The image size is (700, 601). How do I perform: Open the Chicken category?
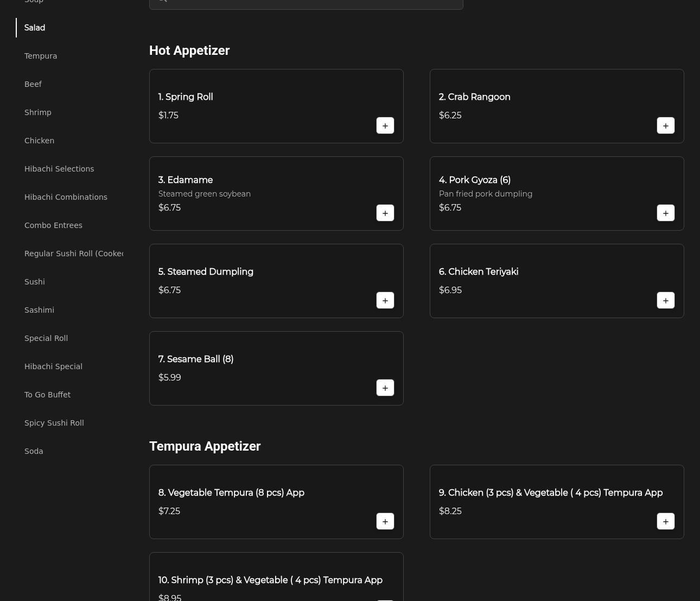click(x=39, y=141)
